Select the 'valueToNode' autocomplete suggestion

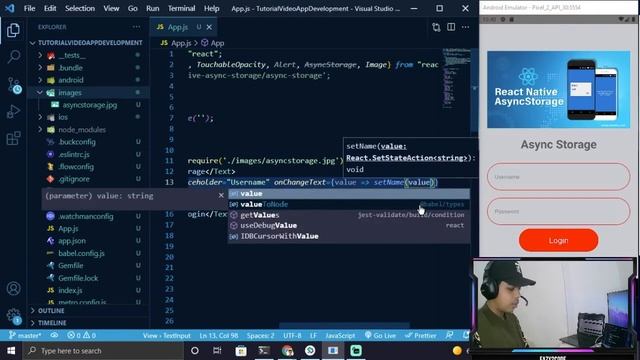tap(349, 204)
